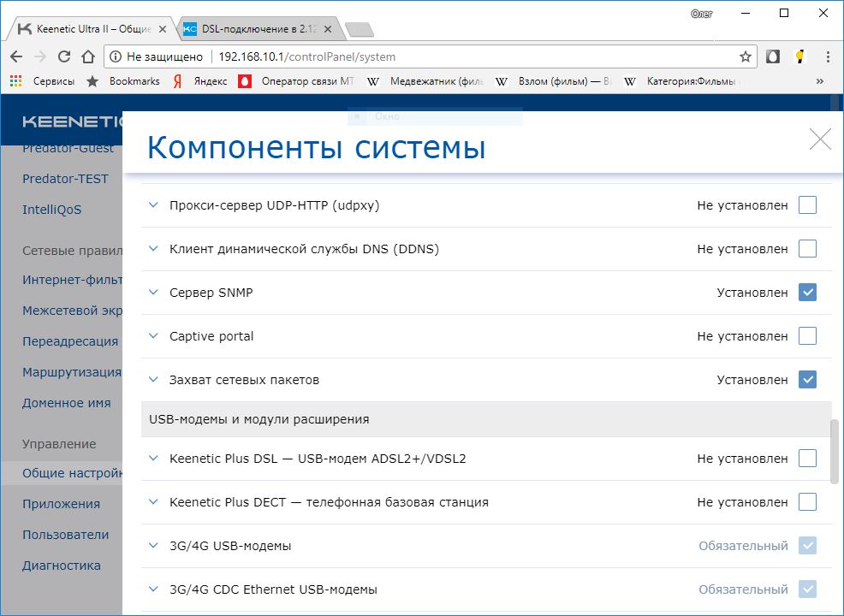Bookmark this page with star icon

tap(745, 56)
